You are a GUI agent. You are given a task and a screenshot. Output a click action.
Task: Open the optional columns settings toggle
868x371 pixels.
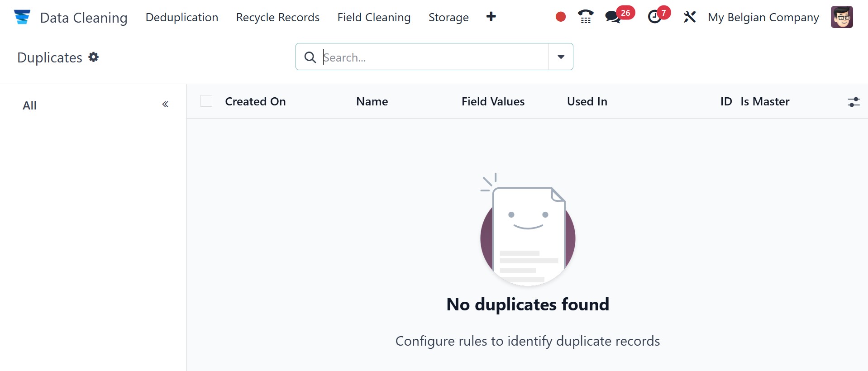click(854, 102)
